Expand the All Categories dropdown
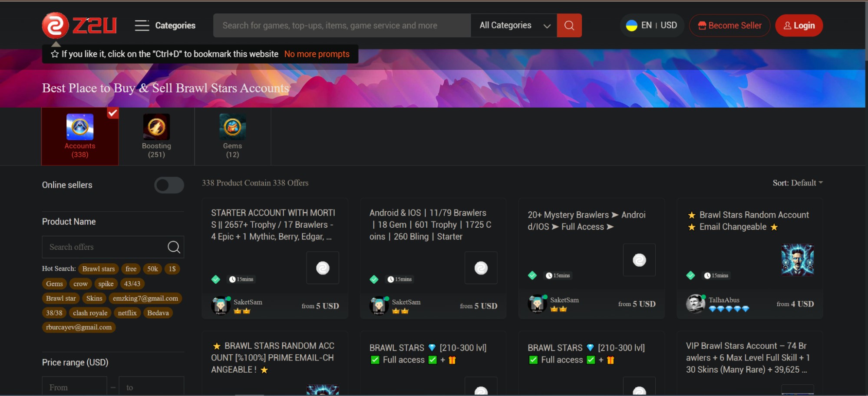The width and height of the screenshot is (868, 396). point(514,26)
